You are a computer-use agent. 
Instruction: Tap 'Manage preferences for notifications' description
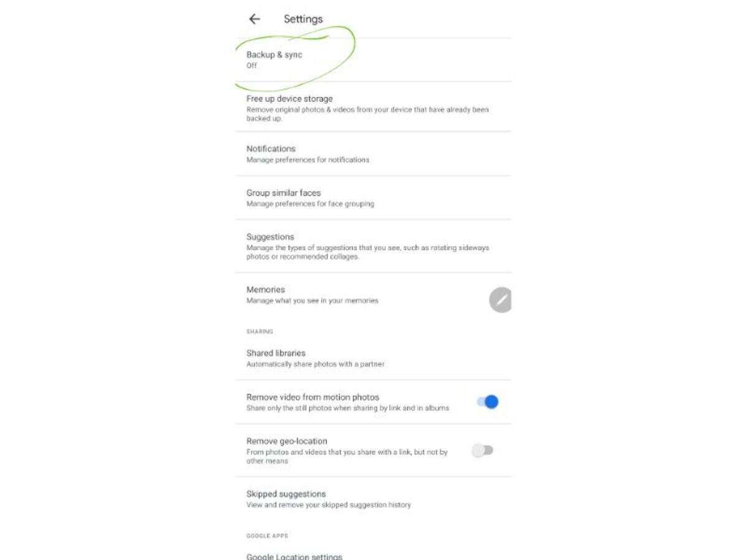pyautogui.click(x=308, y=160)
